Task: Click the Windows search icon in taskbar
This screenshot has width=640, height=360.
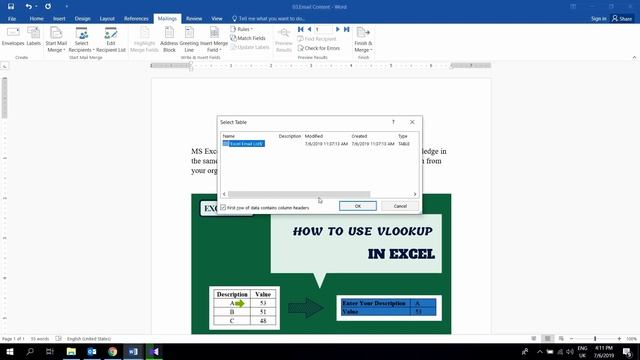Action: [x=30, y=351]
